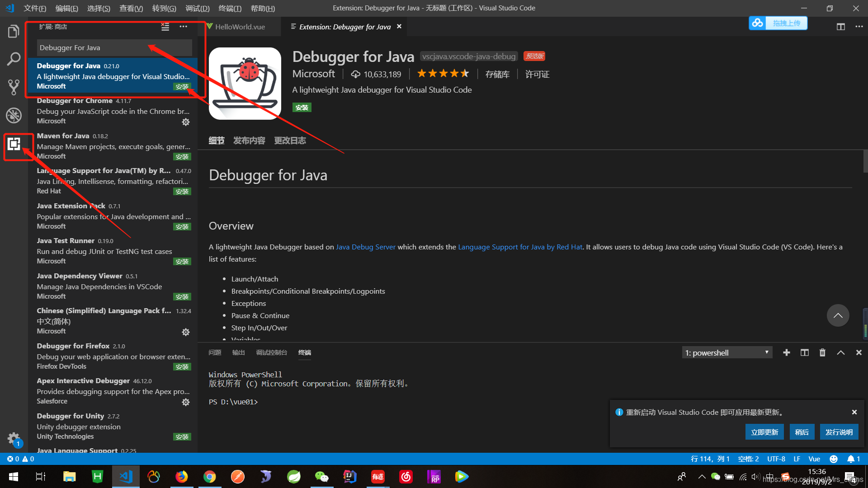Switch to the HelloWorld.vue tab
The image size is (868, 488).
[x=240, y=27]
